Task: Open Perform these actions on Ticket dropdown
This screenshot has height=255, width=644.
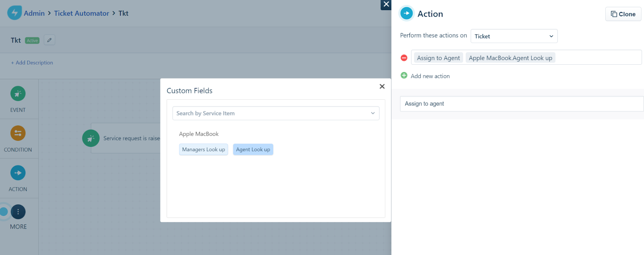Action: click(514, 36)
